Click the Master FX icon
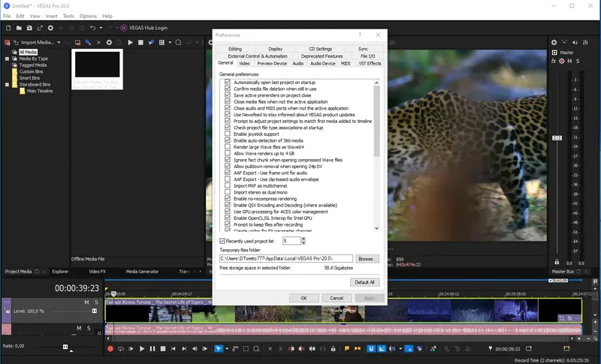Image resolution: width=601 pixels, height=364 pixels. tap(554, 61)
